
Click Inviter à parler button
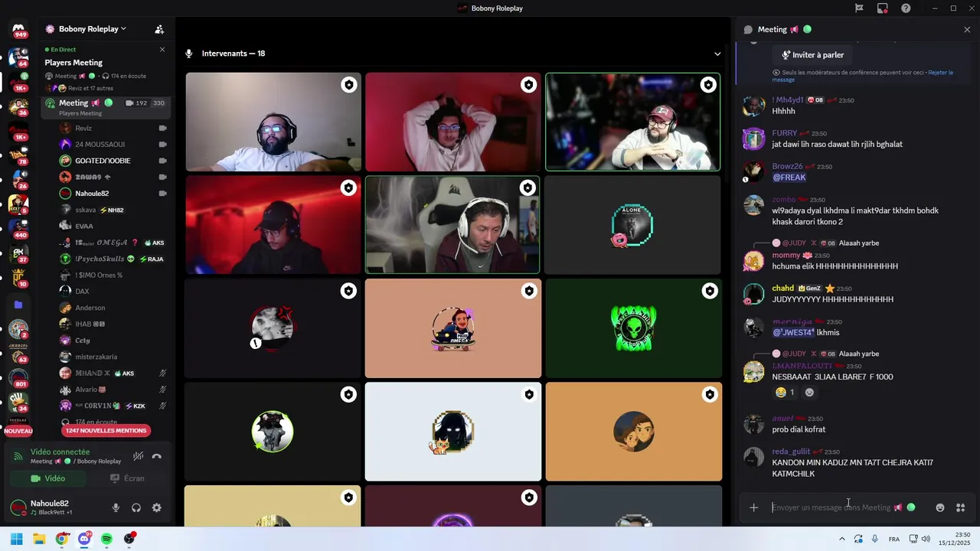[813, 55]
